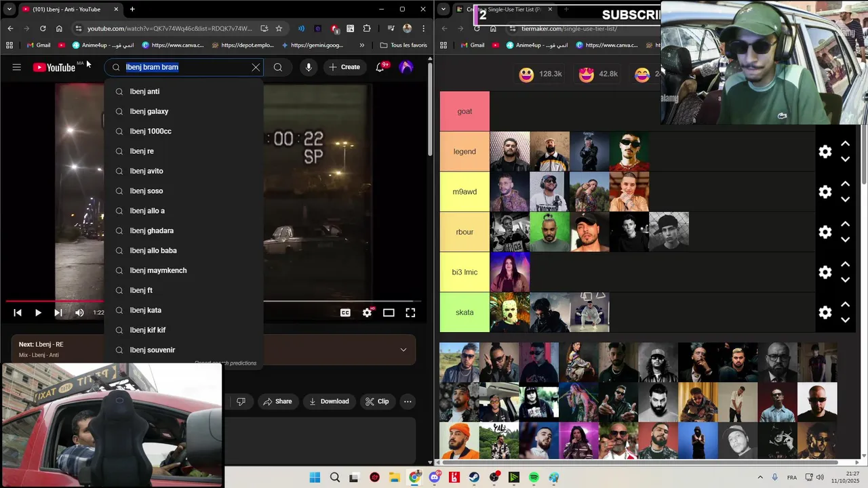Skip to the previous video
Viewport: 868px width, 488px height.
pyautogui.click(x=18, y=312)
